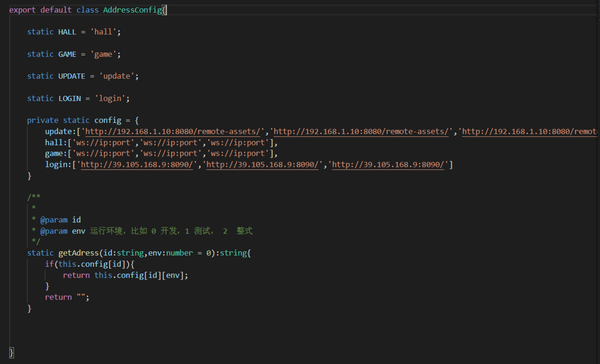
Task: Click 'config' in the private static declaration
Action: tap(107, 120)
